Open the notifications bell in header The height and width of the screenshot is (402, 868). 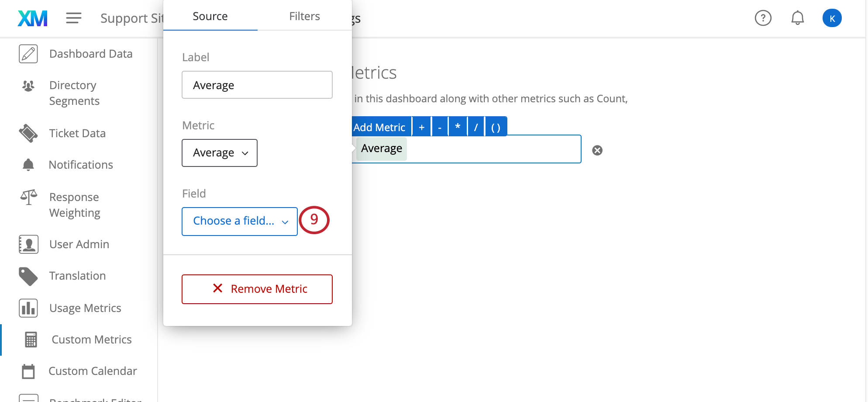point(797,18)
